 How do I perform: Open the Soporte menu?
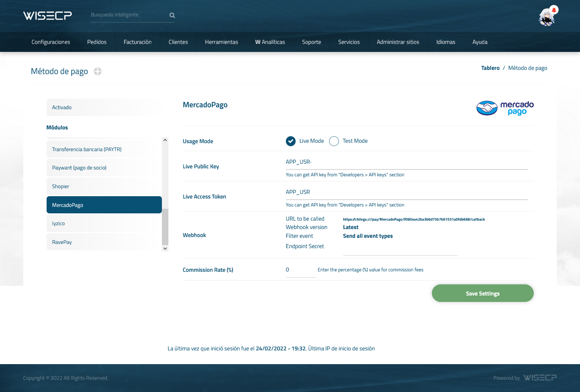point(312,42)
